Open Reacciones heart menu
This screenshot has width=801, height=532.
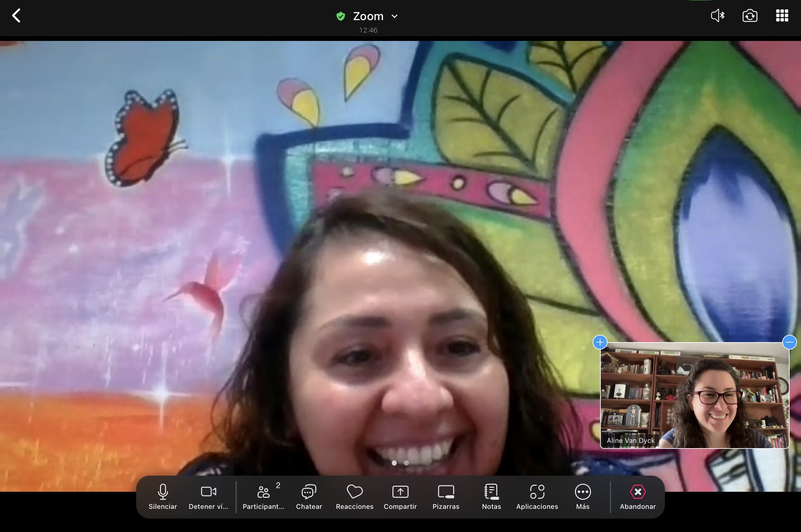pyautogui.click(x=355, y=497)
